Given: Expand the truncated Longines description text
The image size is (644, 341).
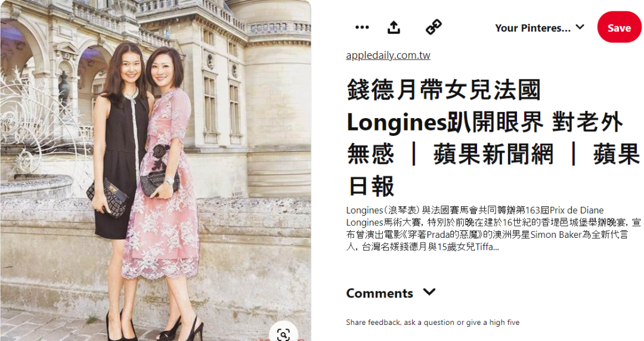Looking at the screenshot, I should 493,228.
